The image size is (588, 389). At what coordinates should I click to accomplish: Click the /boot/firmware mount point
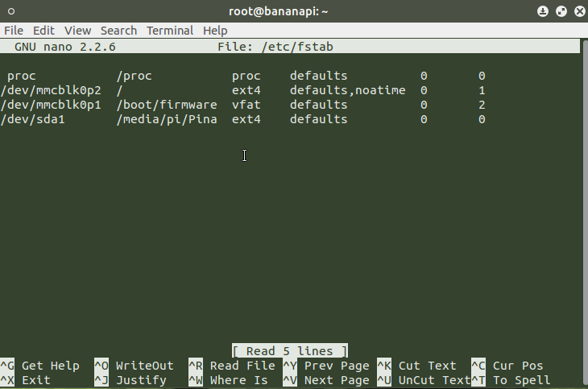point(167,105)
